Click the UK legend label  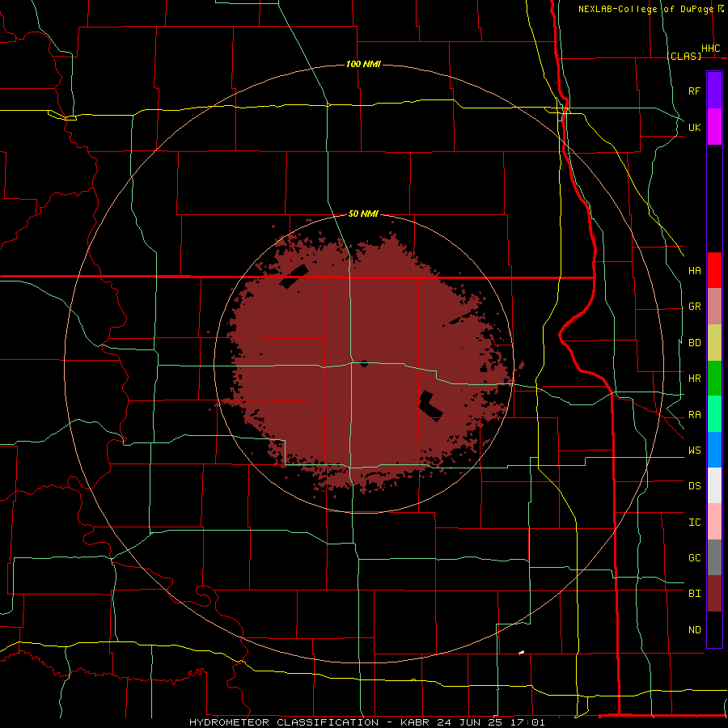click(694, 127)
